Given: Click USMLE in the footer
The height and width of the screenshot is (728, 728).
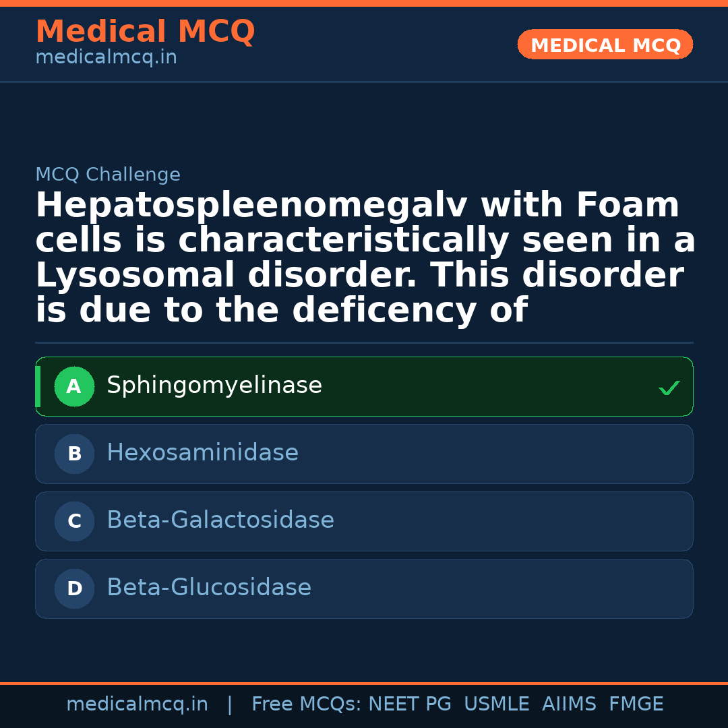Looking at the screenshot, I should point(496,704).
